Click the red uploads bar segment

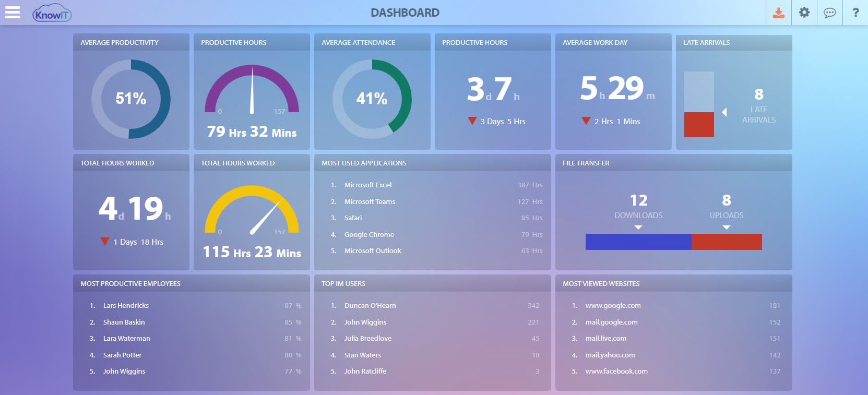727,242
